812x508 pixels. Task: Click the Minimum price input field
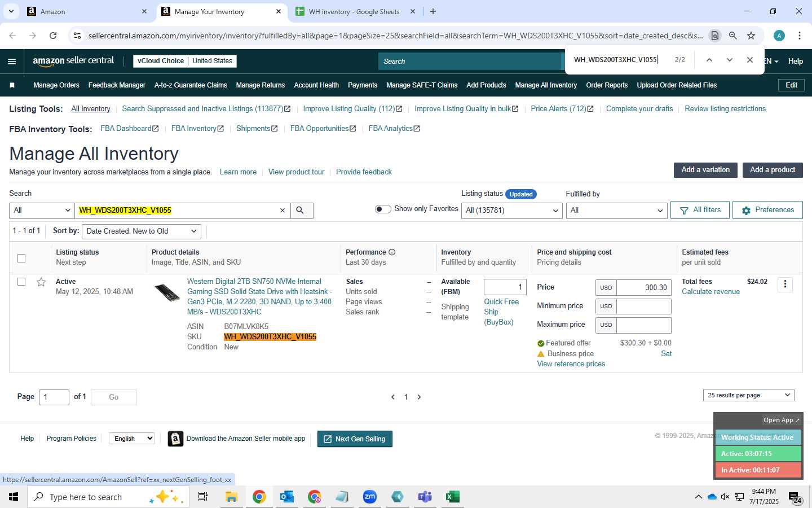click(644, 306)
